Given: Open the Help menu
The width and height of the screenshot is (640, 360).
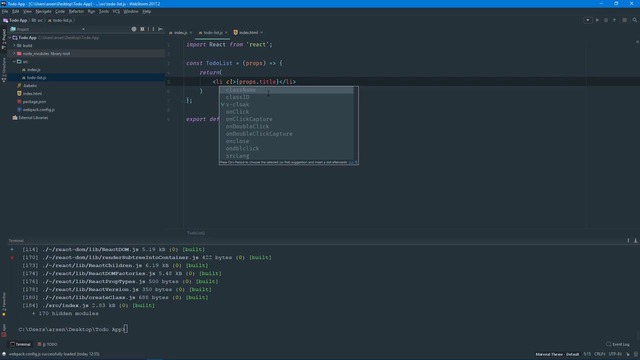Looking at the screenshot, I should point(147,11).
